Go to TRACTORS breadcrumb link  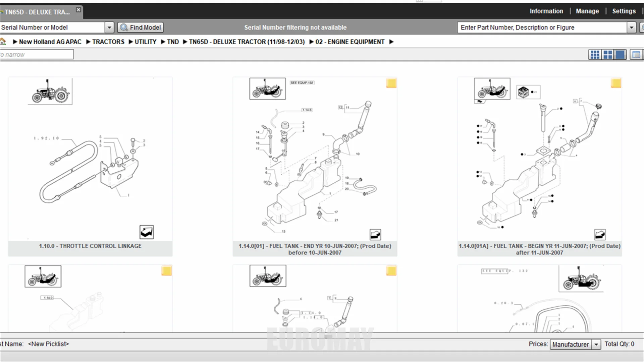point(108,42)
